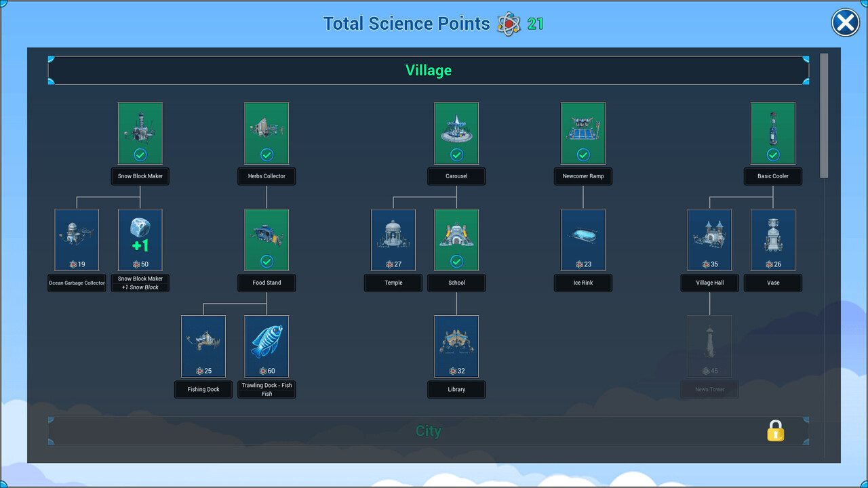
Task: Select the Ocean Garbage Collector research icon
Action: tap(77, 239)
